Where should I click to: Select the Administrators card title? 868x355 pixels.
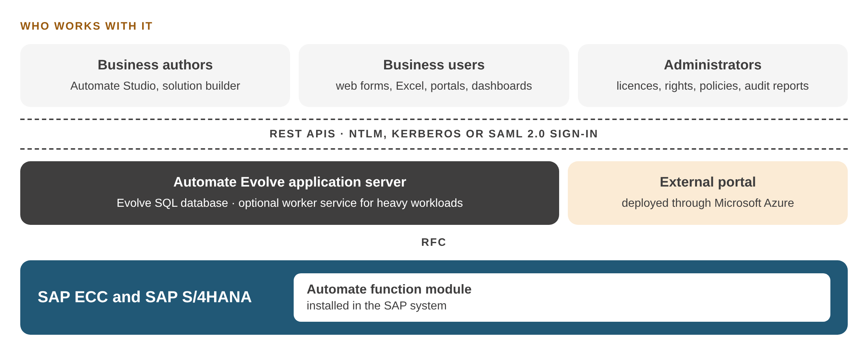click(x=712, y=65)
